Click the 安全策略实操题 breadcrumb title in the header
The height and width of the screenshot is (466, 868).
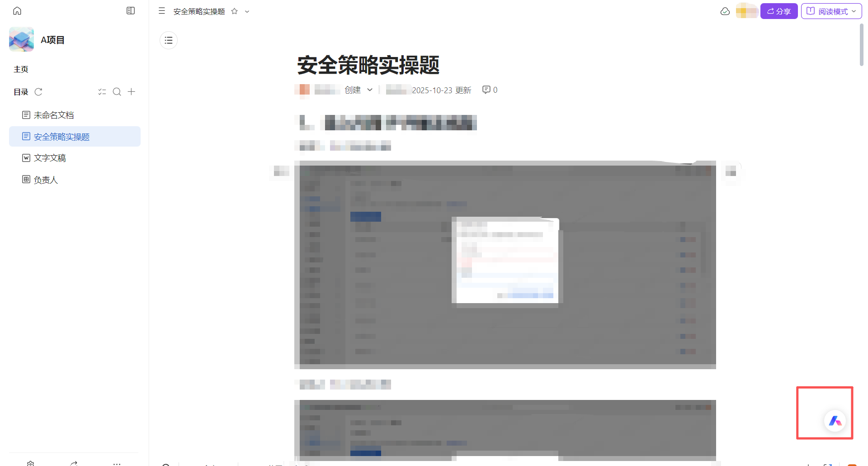(x=199, y=11)
